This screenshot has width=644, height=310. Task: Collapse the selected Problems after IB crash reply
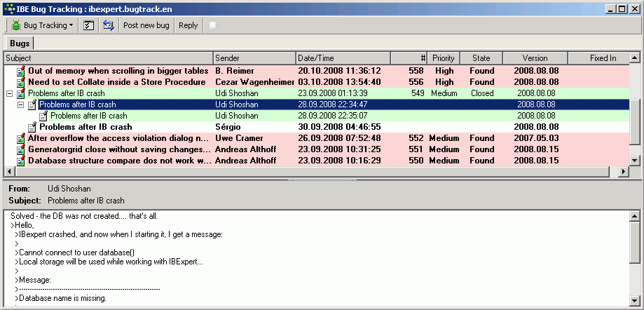click(20, 105)
